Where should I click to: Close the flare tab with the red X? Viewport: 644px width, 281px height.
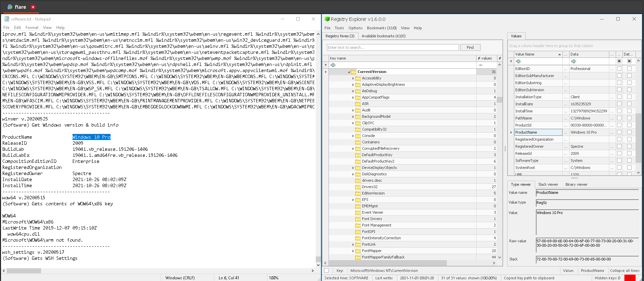(x=33, y=7)
